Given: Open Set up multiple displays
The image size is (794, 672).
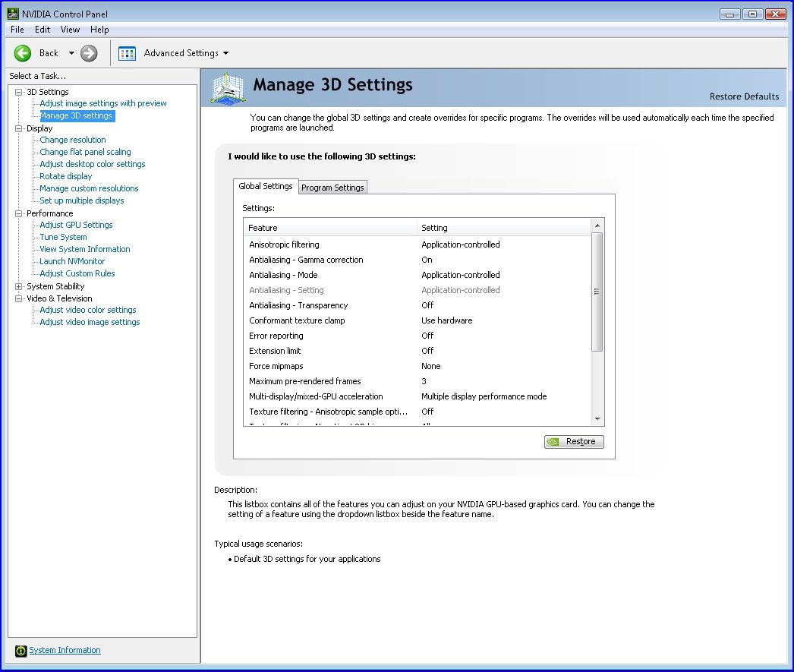Looking at the screenshot, I should pyautogui.click(x=82, y=200).
